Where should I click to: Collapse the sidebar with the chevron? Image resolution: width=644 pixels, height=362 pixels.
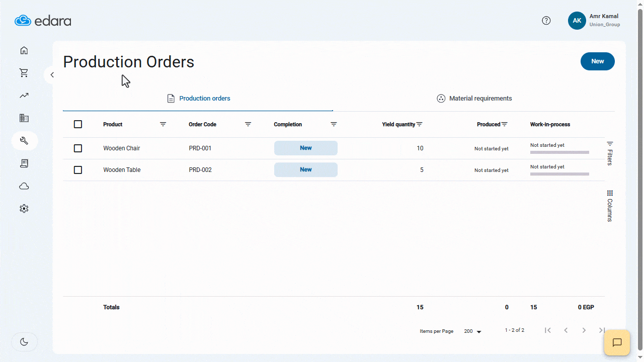[x=52, y=75]
